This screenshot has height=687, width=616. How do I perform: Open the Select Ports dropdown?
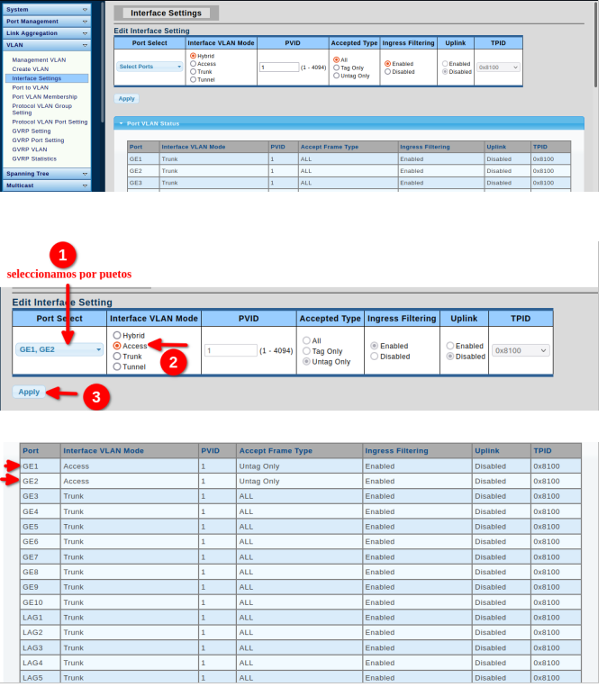pos(149,67)
